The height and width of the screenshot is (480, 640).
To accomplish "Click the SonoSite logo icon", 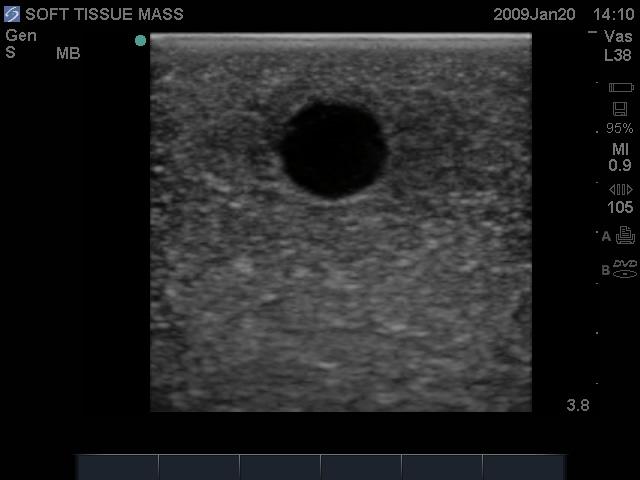I will (x=12, y=15).
